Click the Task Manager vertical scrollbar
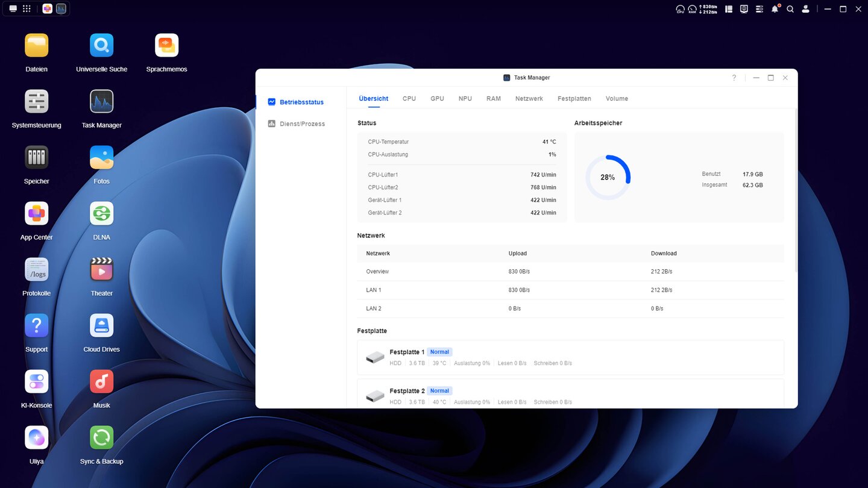The image size is (868, 488). pos(796,193)
